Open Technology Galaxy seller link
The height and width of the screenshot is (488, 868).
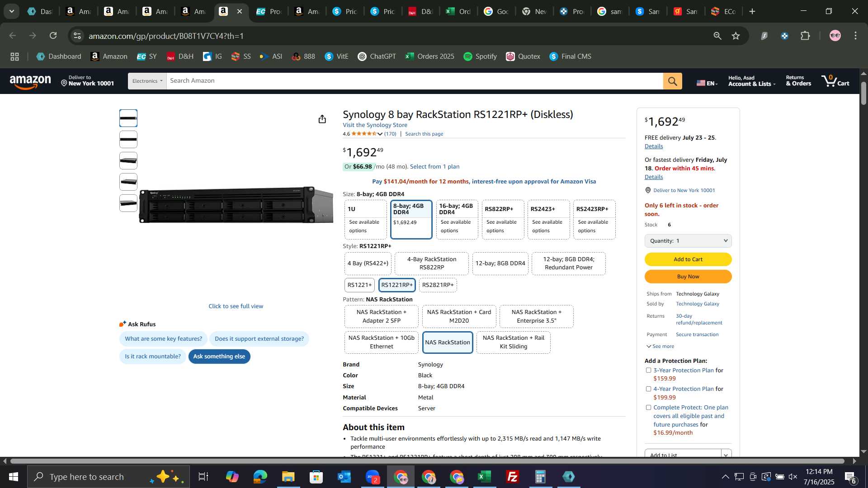point(697,304)
